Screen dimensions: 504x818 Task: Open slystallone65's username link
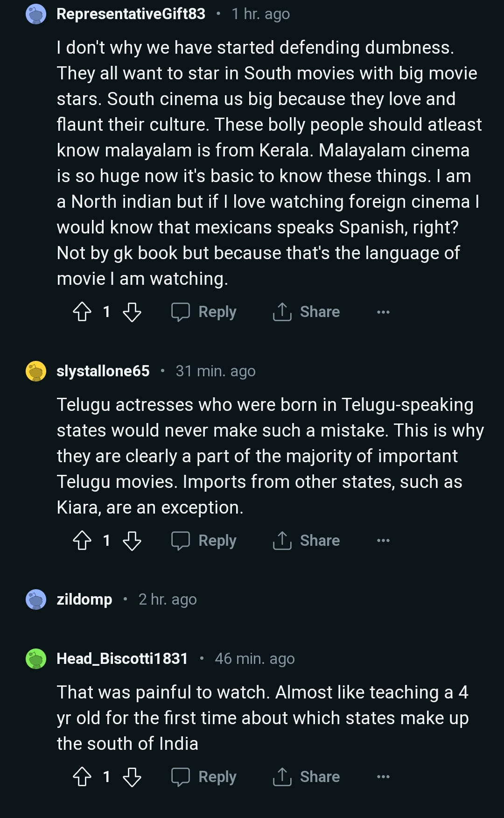point(103,371)
